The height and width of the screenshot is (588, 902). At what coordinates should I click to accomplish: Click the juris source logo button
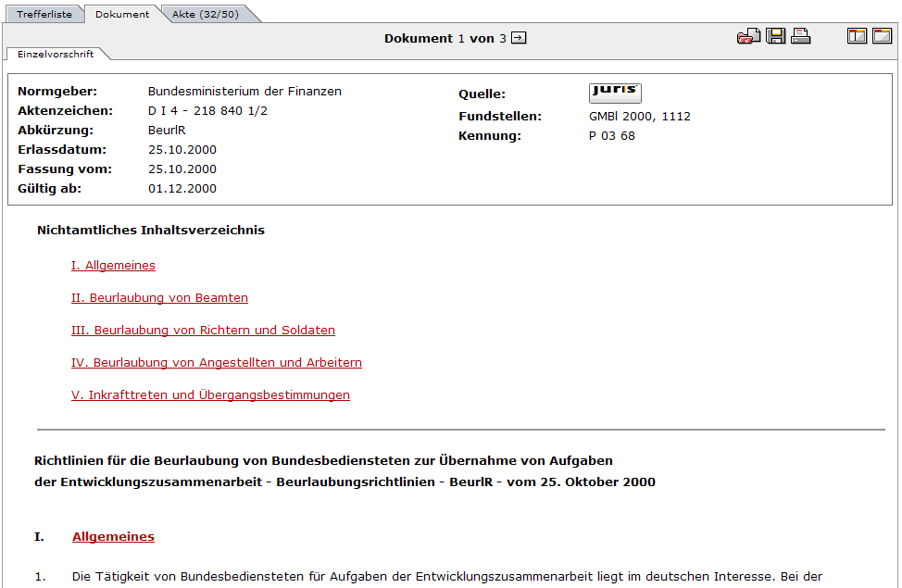615,93
